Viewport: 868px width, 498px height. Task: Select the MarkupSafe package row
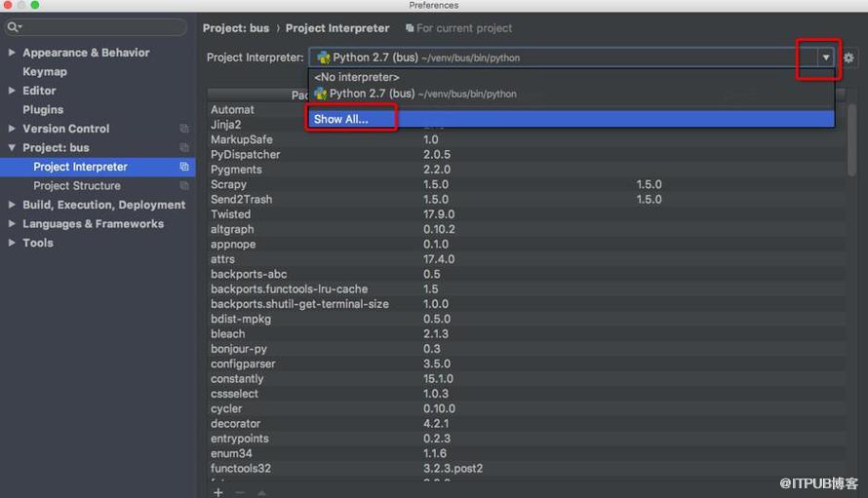pyautogui.click(x=526, y=139)
